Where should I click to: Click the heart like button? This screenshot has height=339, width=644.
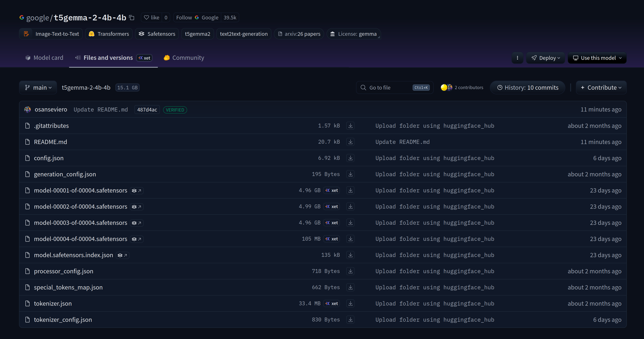(152, 18)
